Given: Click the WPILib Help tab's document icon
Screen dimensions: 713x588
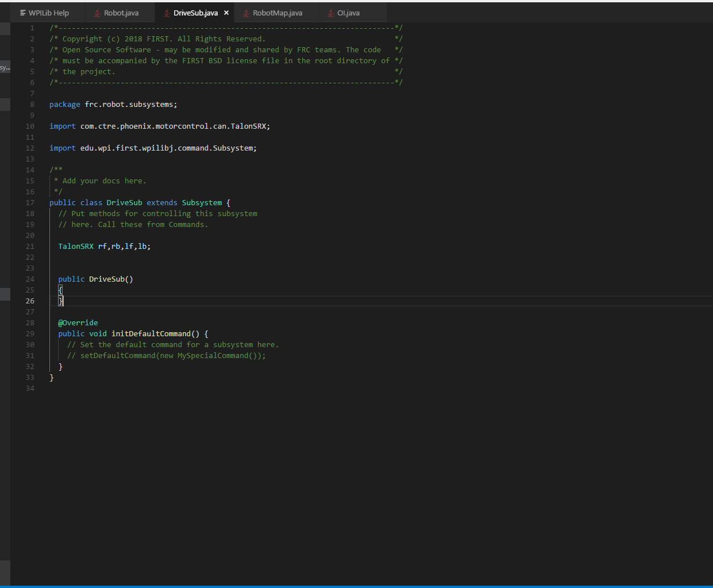Looking at the screenshot, I should pos(23,13).
